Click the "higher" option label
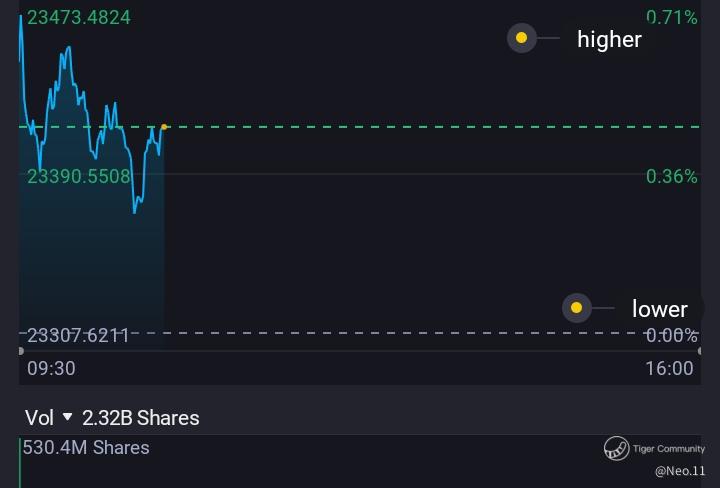 pyautogui.click(x=609, y=39)
